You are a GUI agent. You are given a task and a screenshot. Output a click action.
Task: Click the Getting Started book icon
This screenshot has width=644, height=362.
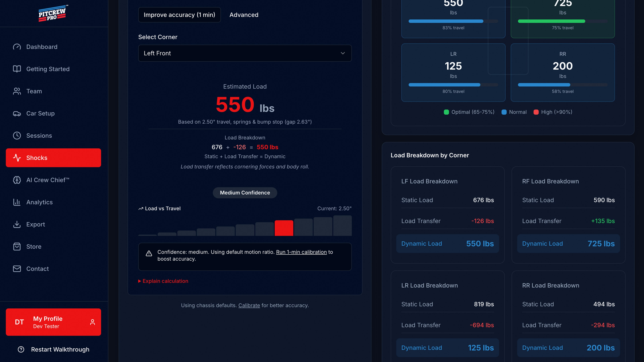(x=17, y=69)
